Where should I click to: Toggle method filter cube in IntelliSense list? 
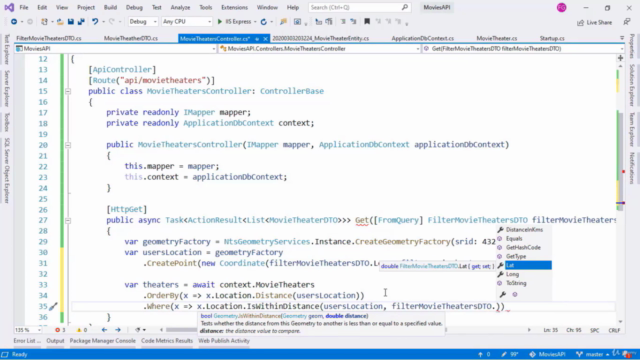515,294
